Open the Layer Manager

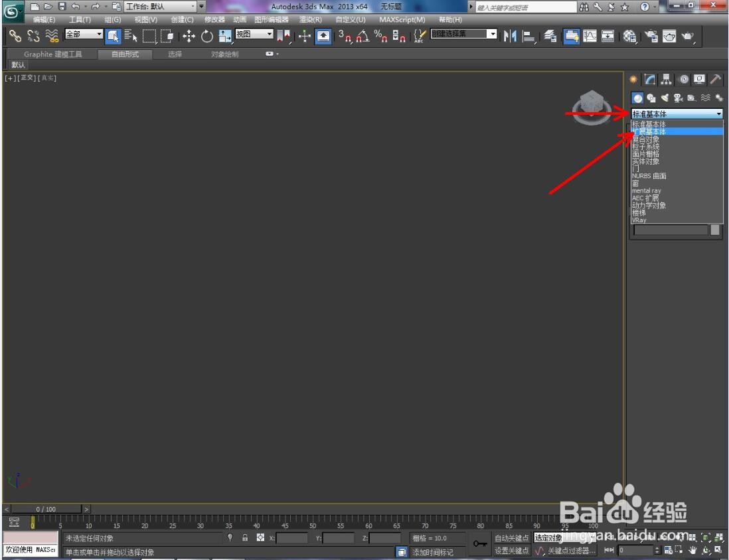[550, 36]
